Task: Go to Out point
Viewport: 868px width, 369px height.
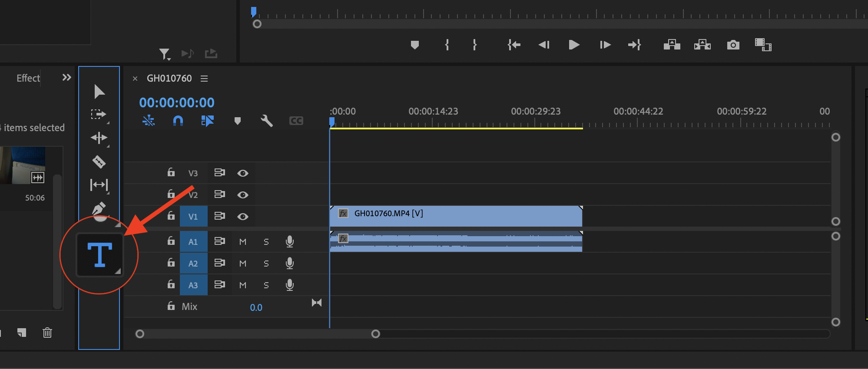Action: coord(634,45)
